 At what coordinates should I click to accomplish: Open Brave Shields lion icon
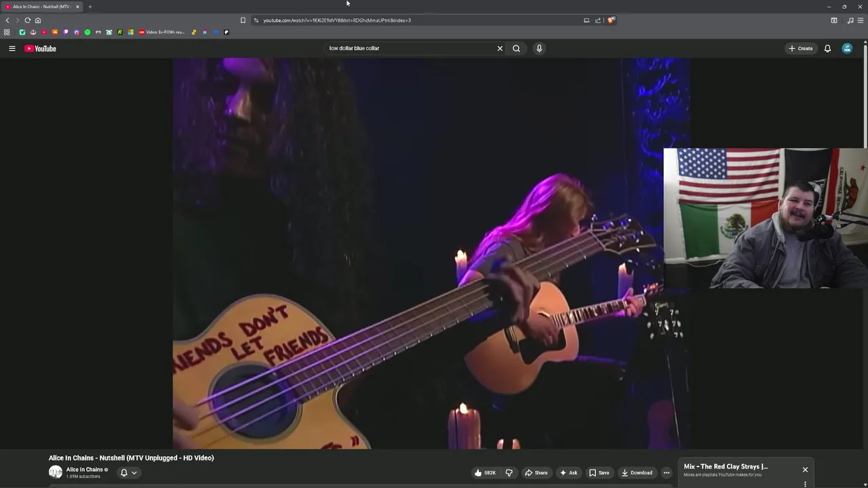611,20
